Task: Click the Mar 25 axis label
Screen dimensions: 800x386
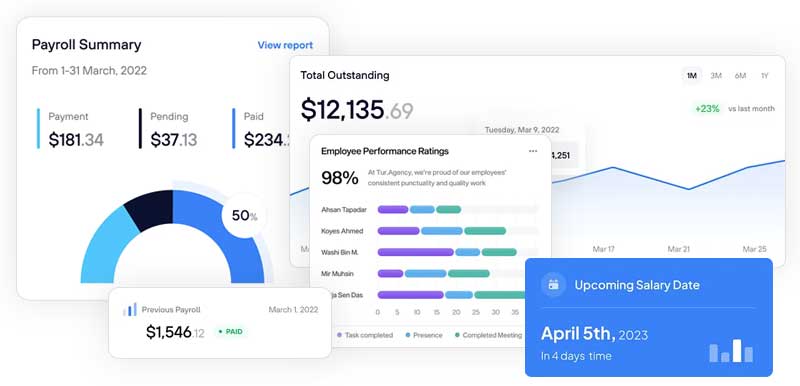Action: tap(755, 249)
